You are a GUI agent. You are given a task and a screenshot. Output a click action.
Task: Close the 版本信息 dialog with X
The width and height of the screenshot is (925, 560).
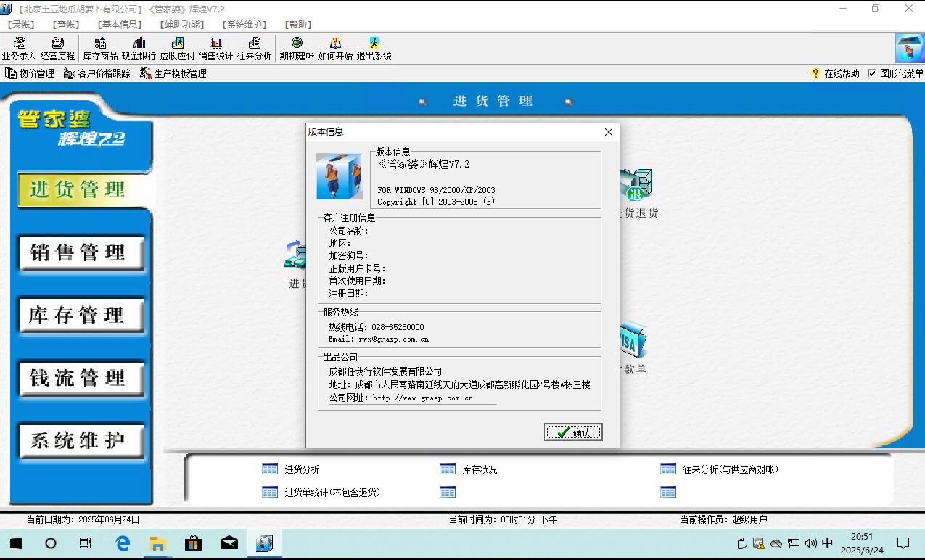[609, 132]
